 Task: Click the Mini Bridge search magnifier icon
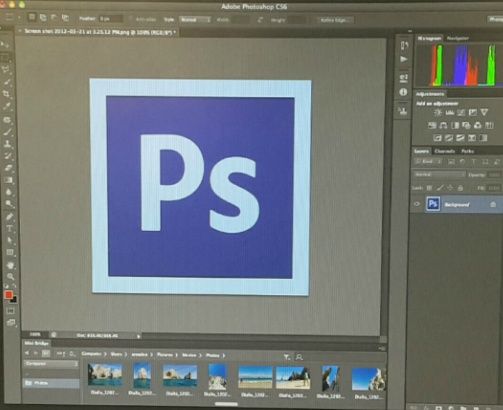click(299, 357)
